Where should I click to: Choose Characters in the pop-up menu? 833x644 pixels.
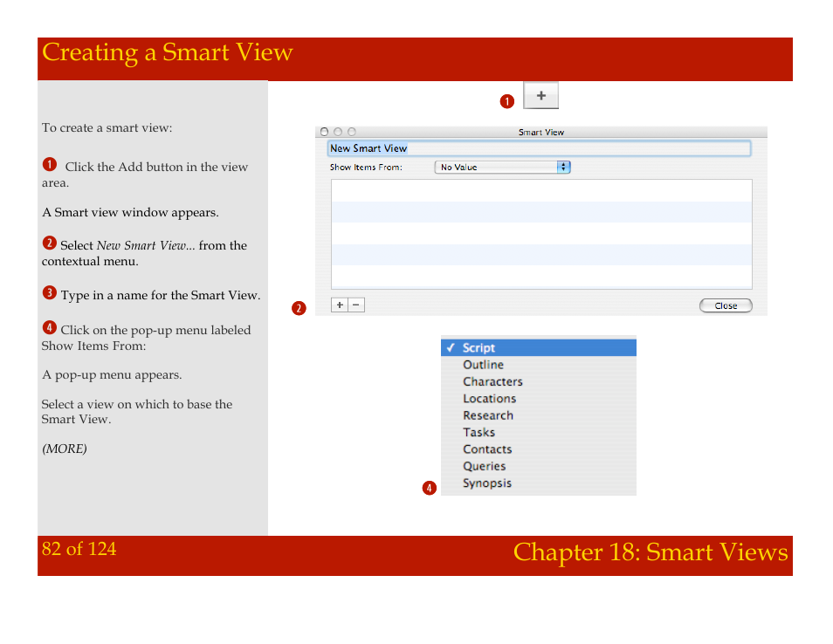tap(539, 381)
